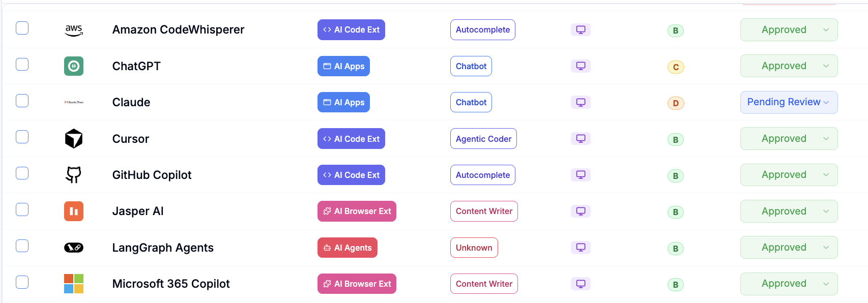Viewport: 868px width, 303px height.
Task: Click the monitor icon in Jasper AI row
Action: coord(581,211)
